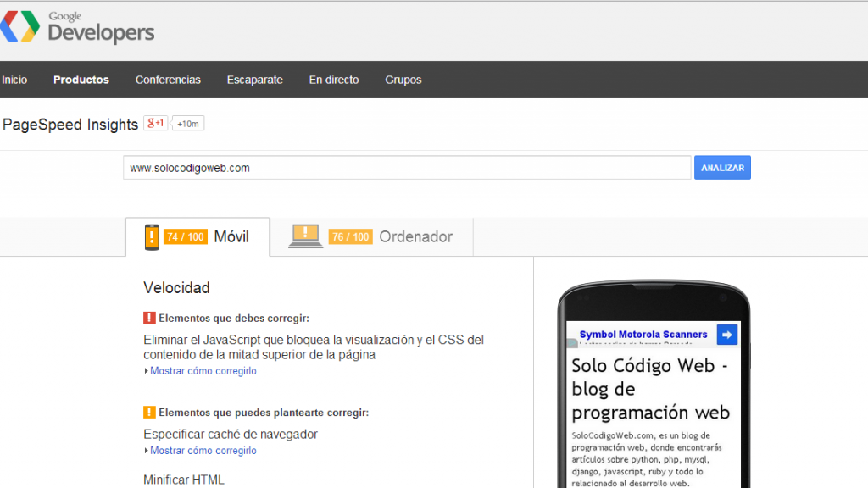Go to Conferencias in the navigation bar
The width and height of the screenshot is (868, 488).
(x=168, y=80)
